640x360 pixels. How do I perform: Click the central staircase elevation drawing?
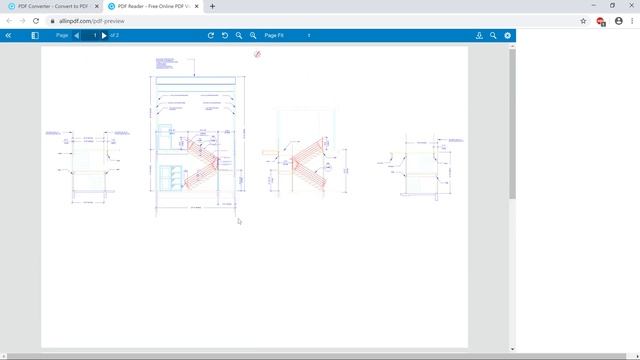pyautogui.click(x=198, y=138)
